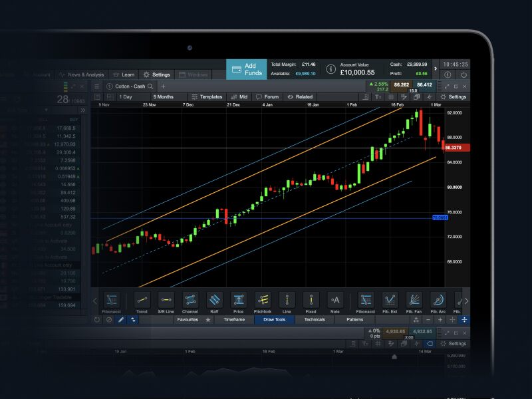Expand account details with arrow beside Cash

(436, 69)
